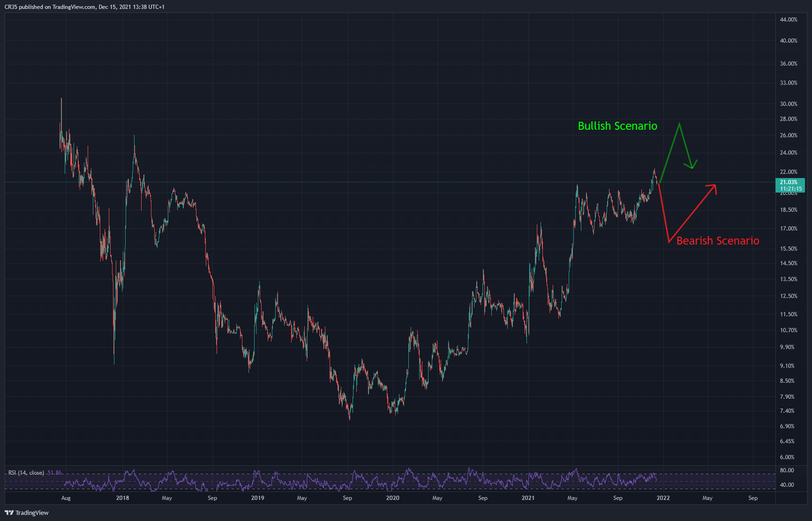812x521 pixels.
Task: Click the 17.00% price axis label
Action: pos(789,229)
